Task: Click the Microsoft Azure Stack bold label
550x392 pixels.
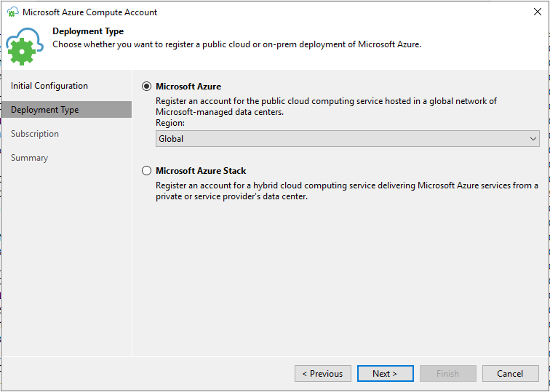Action: click(201, 171)
